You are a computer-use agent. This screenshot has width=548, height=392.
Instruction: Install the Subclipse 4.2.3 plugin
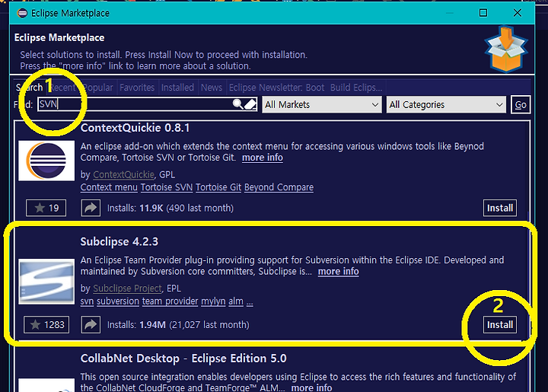pos(500,325)
